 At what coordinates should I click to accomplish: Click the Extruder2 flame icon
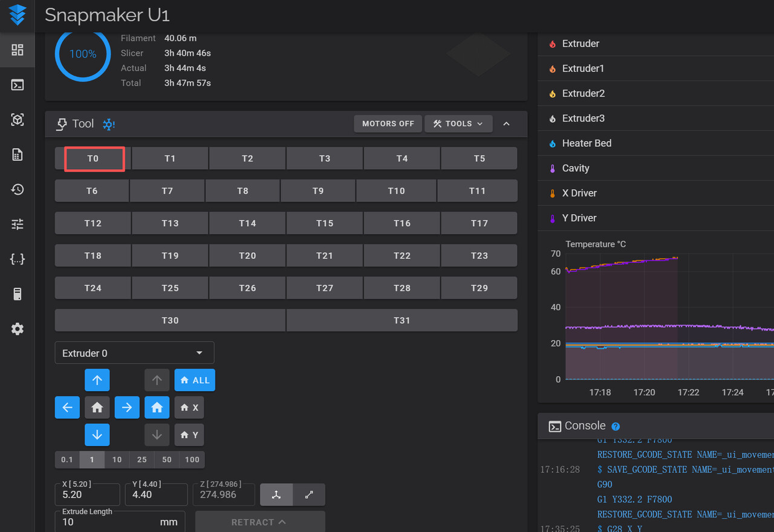552,94
